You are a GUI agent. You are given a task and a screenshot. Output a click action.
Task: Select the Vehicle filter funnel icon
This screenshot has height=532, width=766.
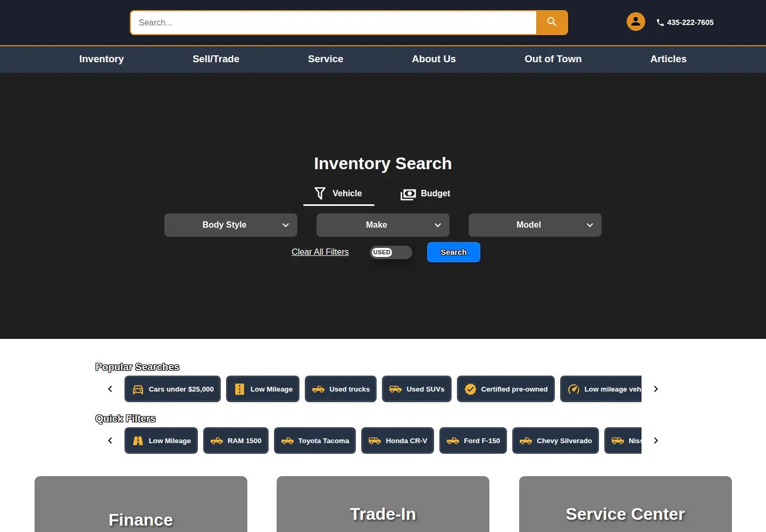[320, 193]
